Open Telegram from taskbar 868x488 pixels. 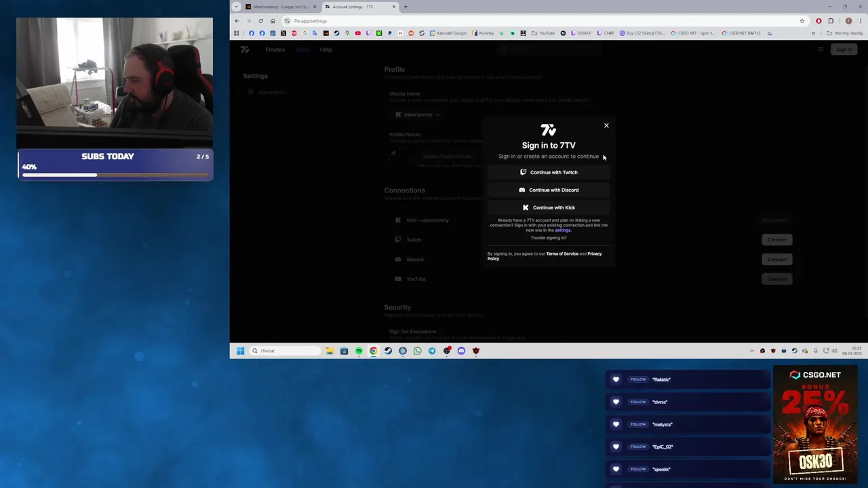432,351
